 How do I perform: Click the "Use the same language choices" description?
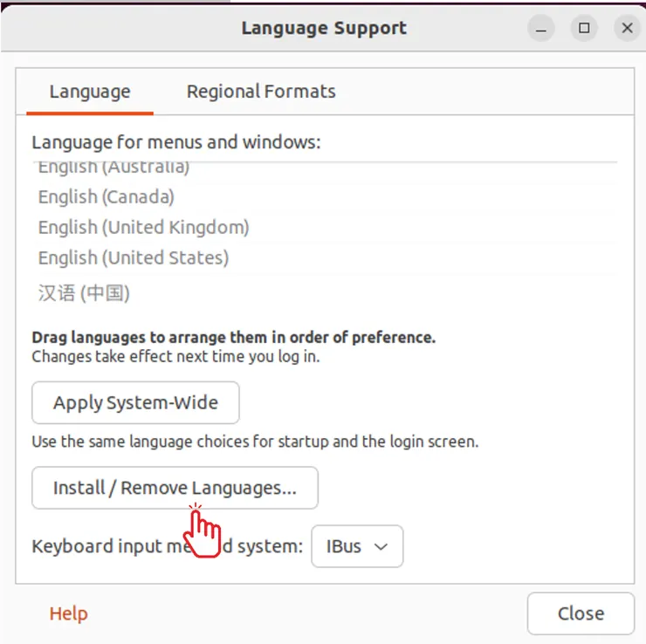(x=255, y=442)
